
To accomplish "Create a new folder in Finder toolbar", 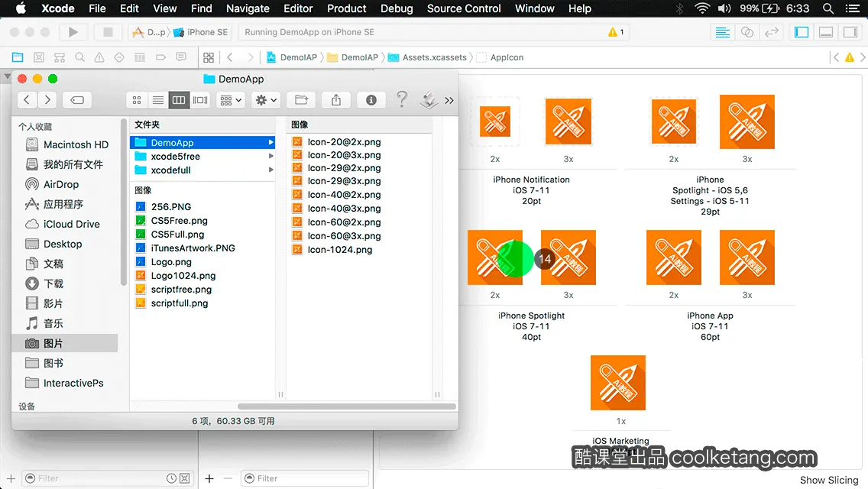I will click(x=301, y=100).
